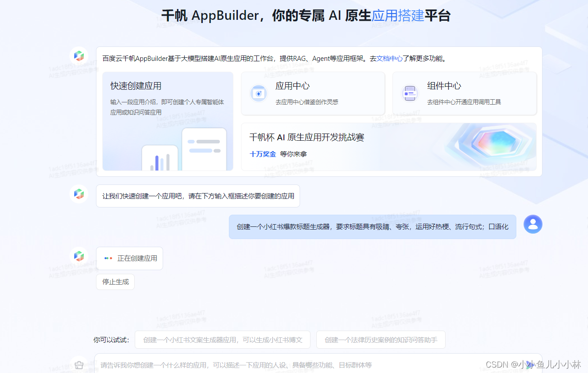The height and width of the screenshot is (373, 588).
Task: Click the text 去应用中心借鉴创作灵感
Action: tap(307, 102)
